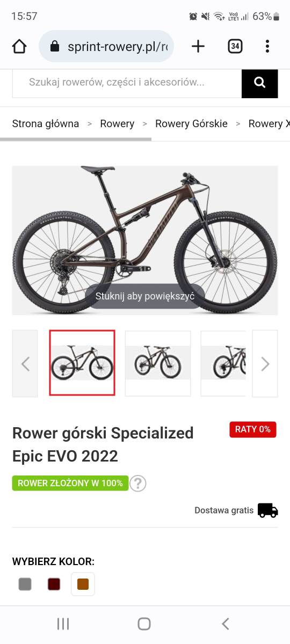Click the search field for bikes and parts

127,83
